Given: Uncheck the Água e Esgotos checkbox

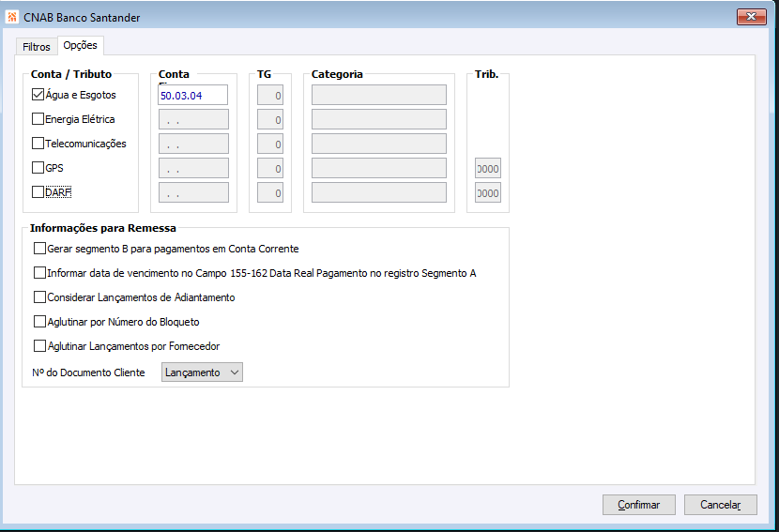Looking at the screenshot, I should pos(38,95).
